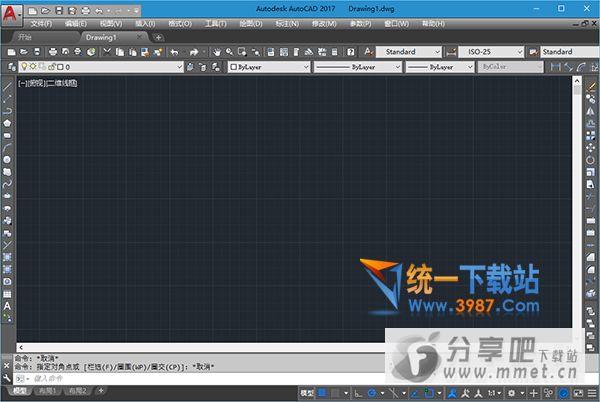Open the Help question mark icon
Image resolution: width=600 pixels, height=402 pixels.
point(351,52)
